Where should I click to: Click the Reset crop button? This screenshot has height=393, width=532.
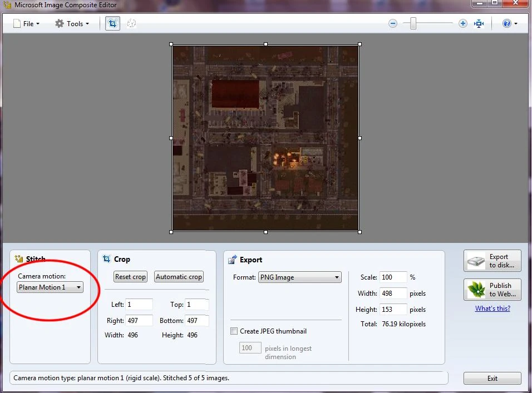(x=130, y=276)
